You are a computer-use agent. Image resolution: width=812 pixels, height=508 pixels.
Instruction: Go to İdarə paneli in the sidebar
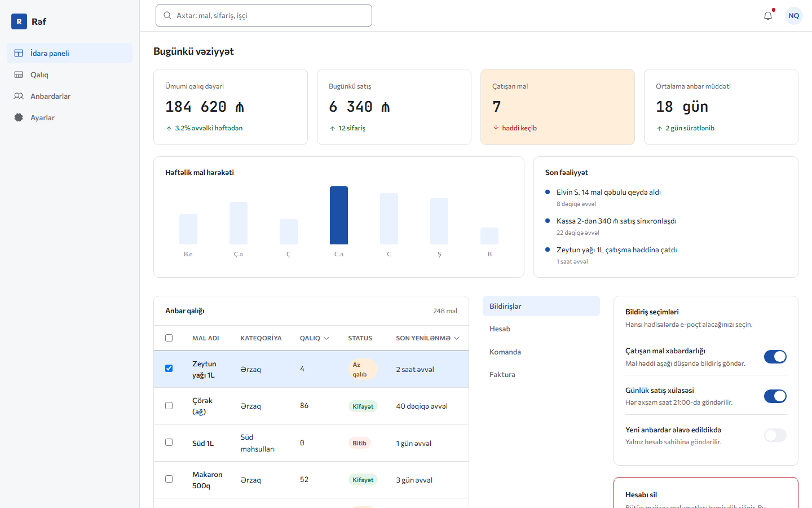(70, 53)
